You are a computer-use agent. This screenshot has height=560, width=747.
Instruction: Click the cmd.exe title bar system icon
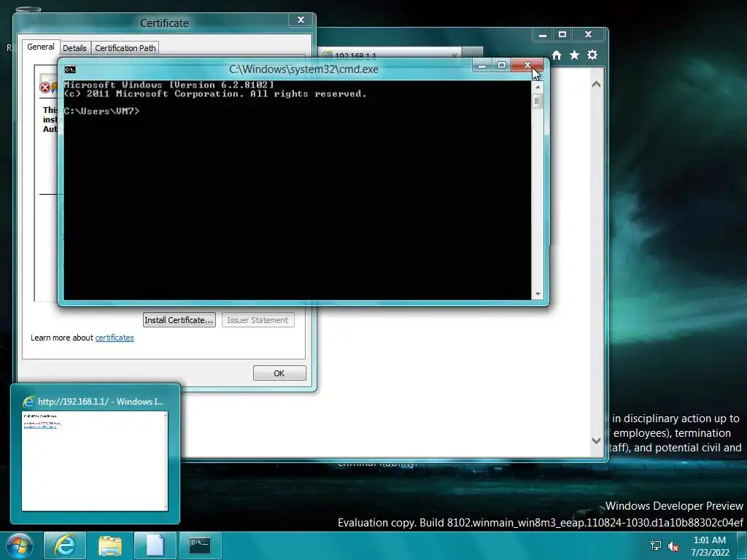pyautogui.click(x=70, y=69)
